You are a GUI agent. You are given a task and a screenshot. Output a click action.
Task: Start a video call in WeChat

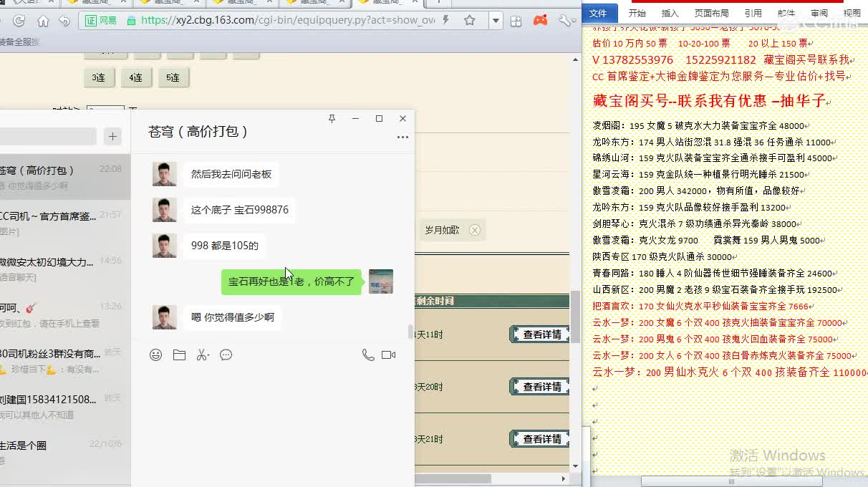389,355
